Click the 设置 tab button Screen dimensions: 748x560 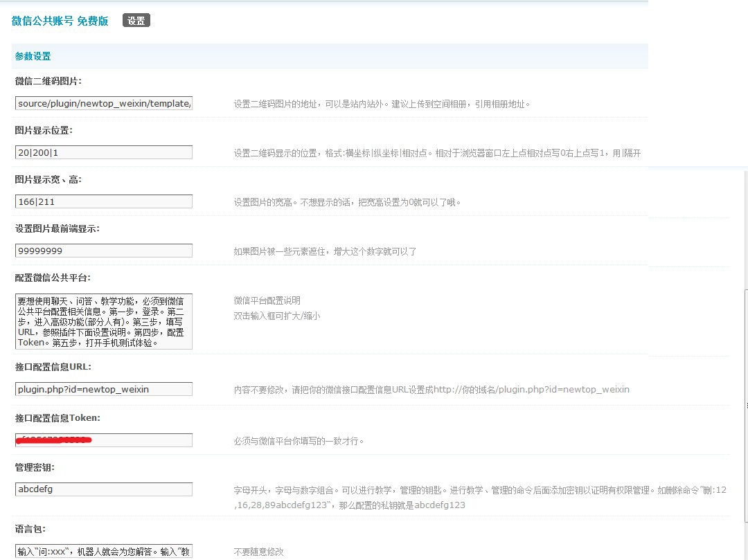click(x=136, y=21)
